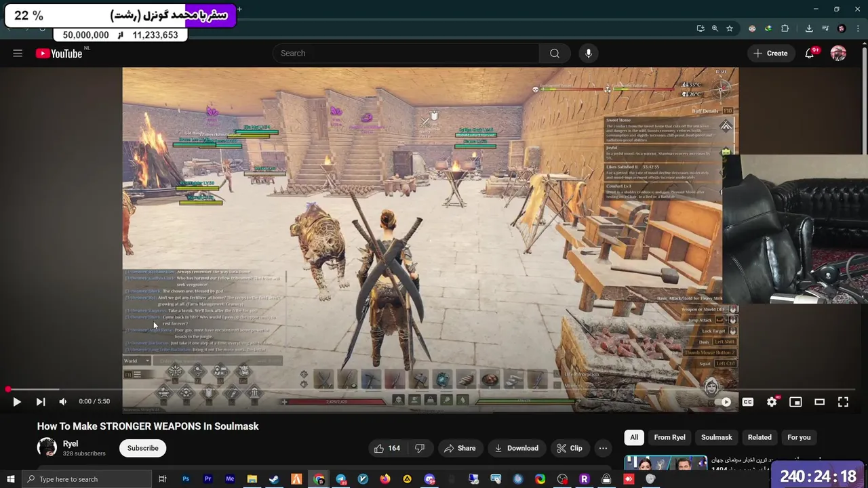Click the video title text
This screenshot has height=488, width=868.
tap(148, 426)
